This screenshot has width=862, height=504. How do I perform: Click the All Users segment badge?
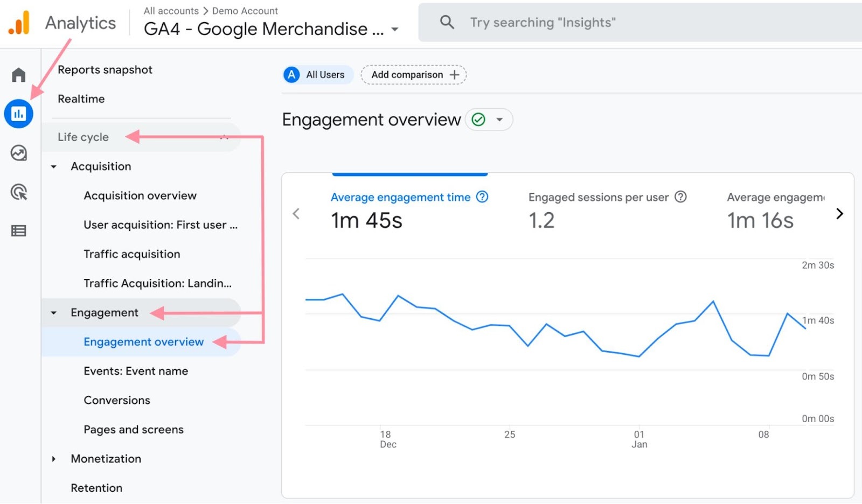pyautogui.click(x=317, y=75)
